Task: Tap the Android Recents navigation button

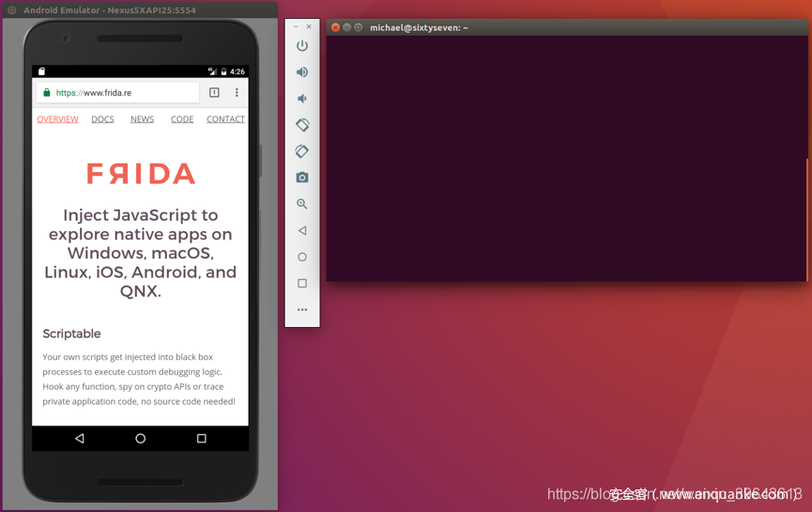Action: click(x=202, y=439)
